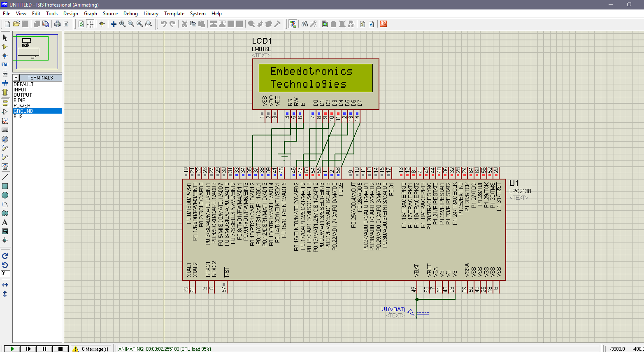Screen dimensions: 644x352
Task: Choose OUTPUT from the terminals list
Action: [x=23, y=95]
